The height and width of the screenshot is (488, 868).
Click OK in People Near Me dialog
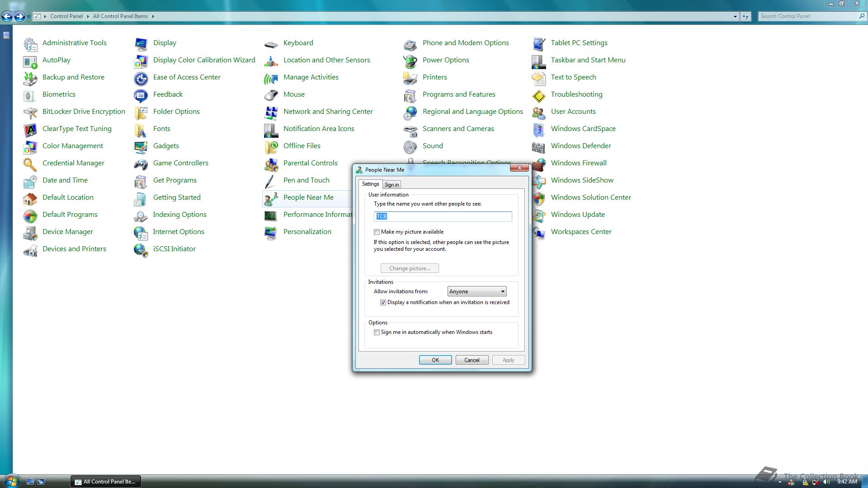(435, 360)
